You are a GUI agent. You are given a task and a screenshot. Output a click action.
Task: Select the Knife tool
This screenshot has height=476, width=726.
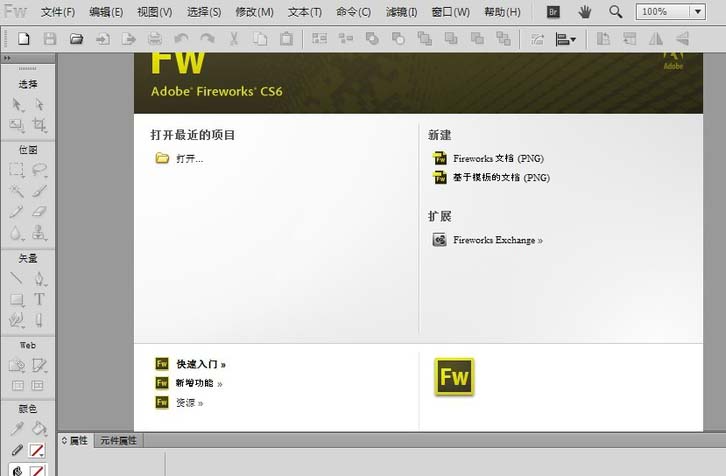39,320
